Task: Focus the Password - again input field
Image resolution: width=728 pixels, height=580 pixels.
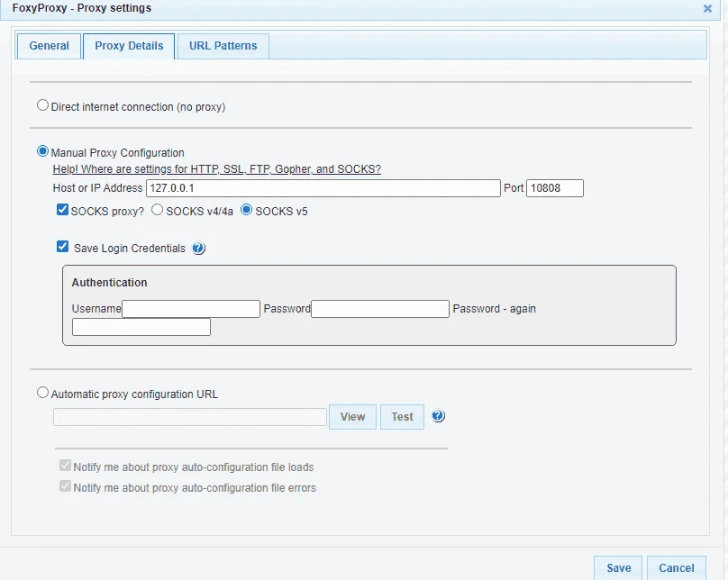Action: point(141,327)
